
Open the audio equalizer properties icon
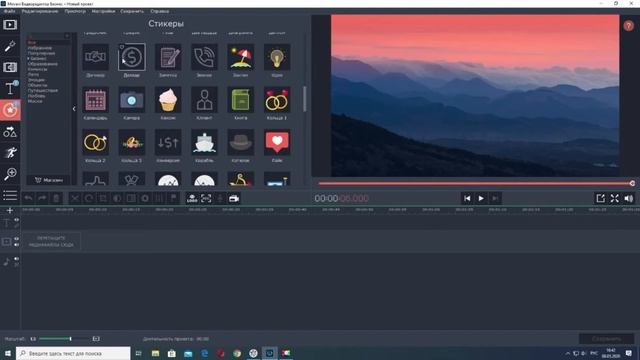point(159,198)
